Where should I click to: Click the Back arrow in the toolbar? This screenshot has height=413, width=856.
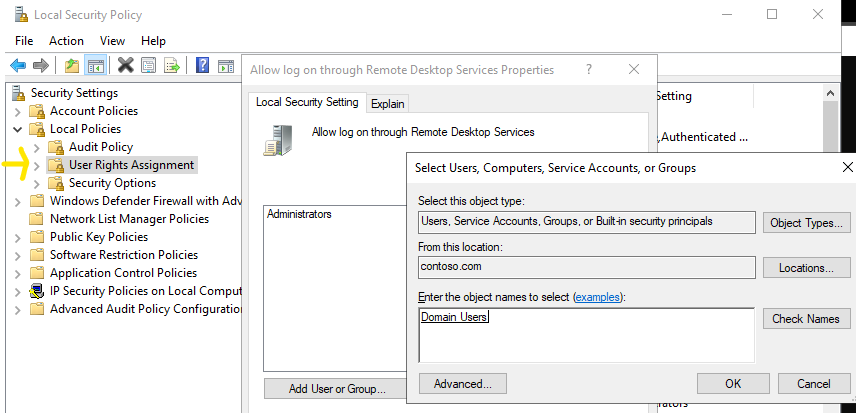click(x=18, y=66)
